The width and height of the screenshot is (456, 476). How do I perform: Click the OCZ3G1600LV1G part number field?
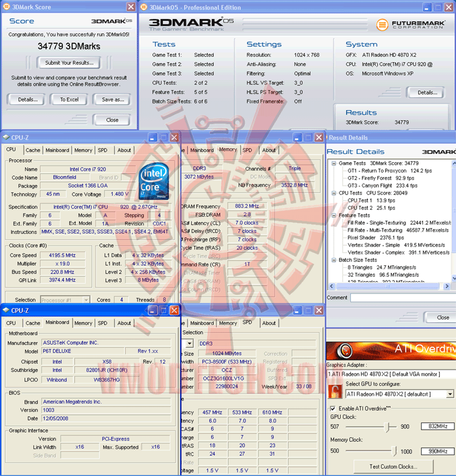226,378
